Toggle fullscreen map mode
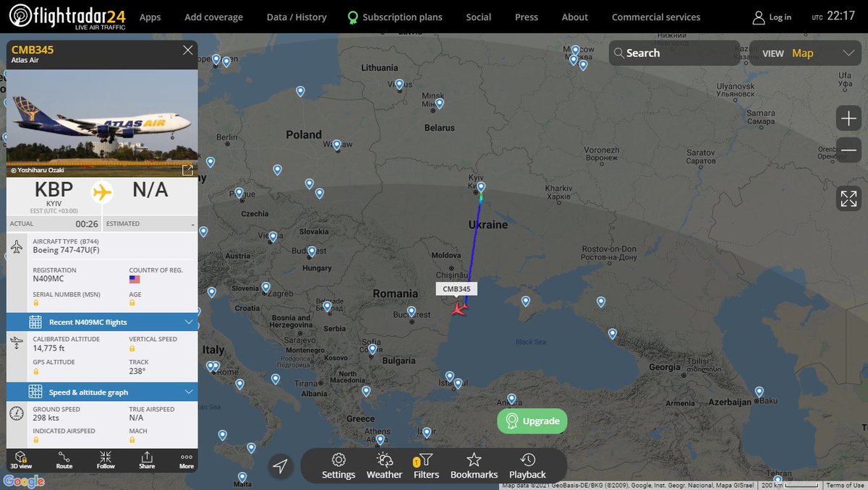Screen dimensions: 868x490 pyautogui.click(x=848, y=198)
